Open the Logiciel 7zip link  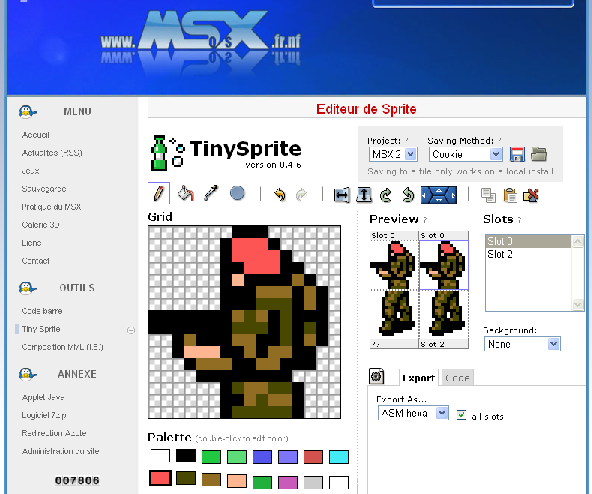pyautogui.click(x=44, y=415)
